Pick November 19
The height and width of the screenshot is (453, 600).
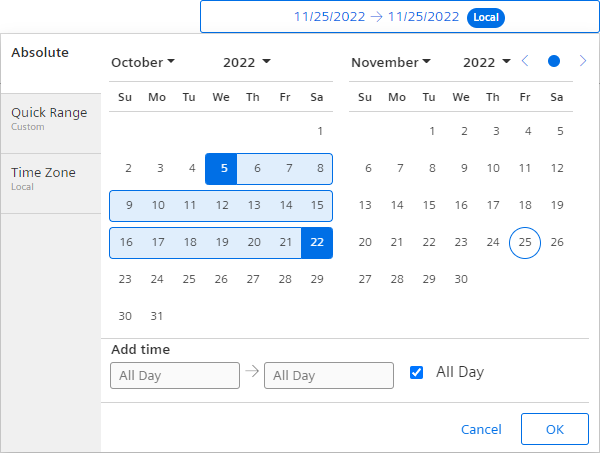point(557,205)
